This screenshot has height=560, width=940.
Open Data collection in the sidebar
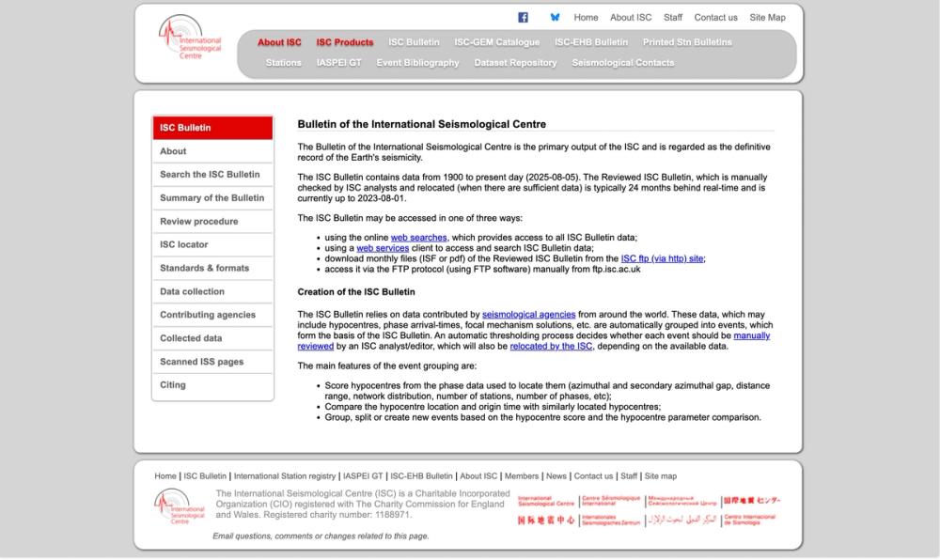pos(212,291)
